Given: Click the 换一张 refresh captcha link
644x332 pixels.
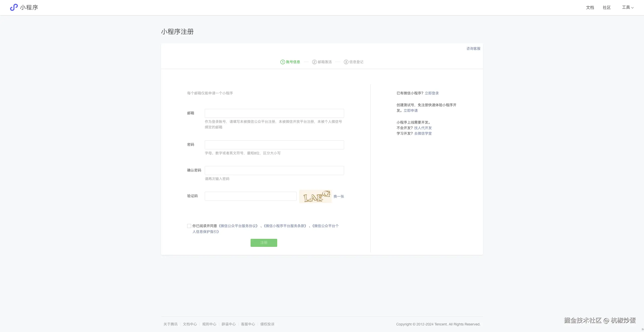Looking at the screenshot, I should 339,196.
